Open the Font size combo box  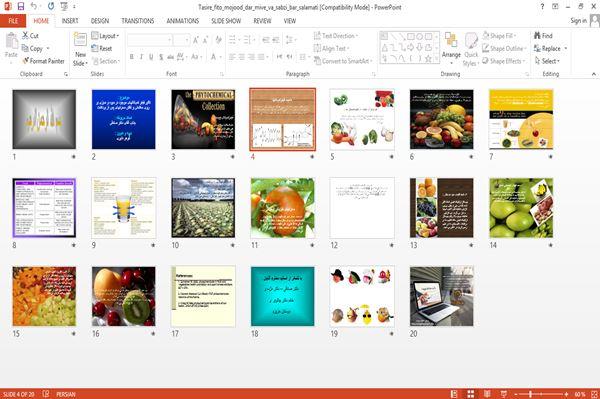point(181,40)
